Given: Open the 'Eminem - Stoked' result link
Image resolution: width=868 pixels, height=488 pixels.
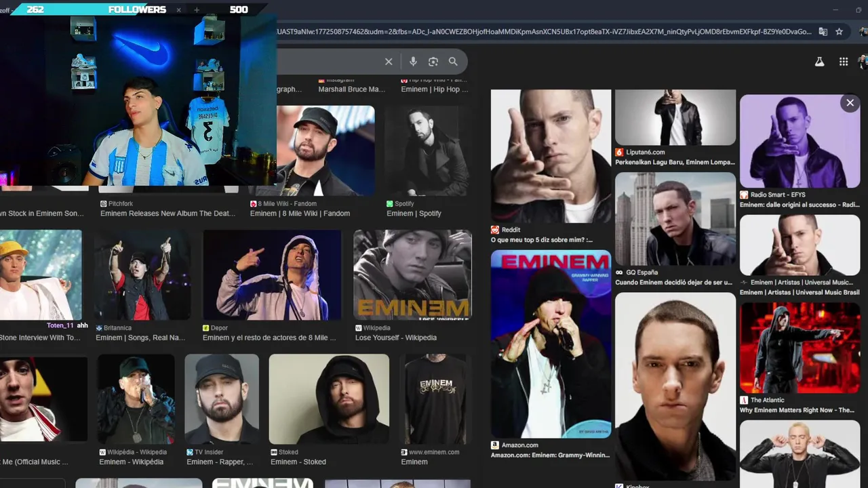Looking at the screenshot, I should [x=298, y=462].
